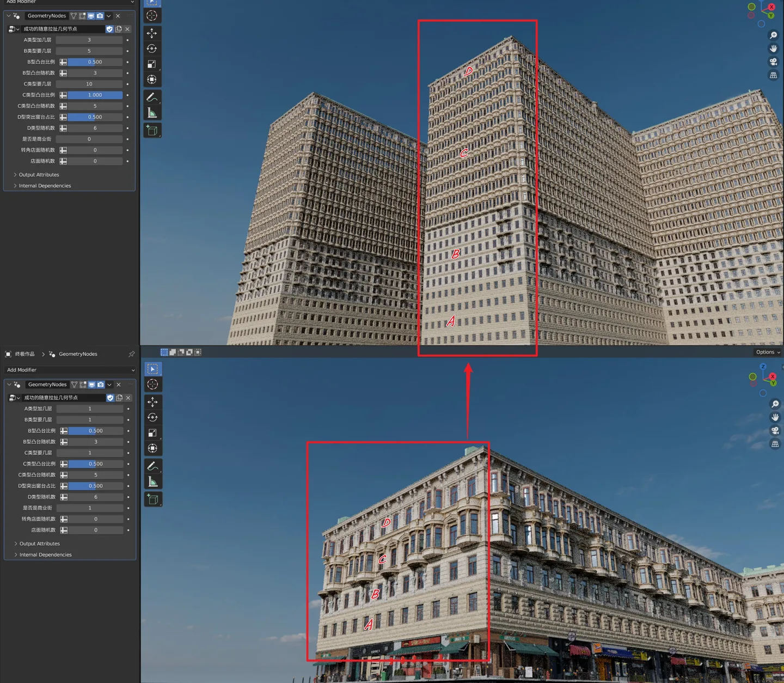The height and width of the screenshot is (683, 784).
Task: Click the modifier name field in panel with A类型加几层 = 1
Action: click(47, 385)
